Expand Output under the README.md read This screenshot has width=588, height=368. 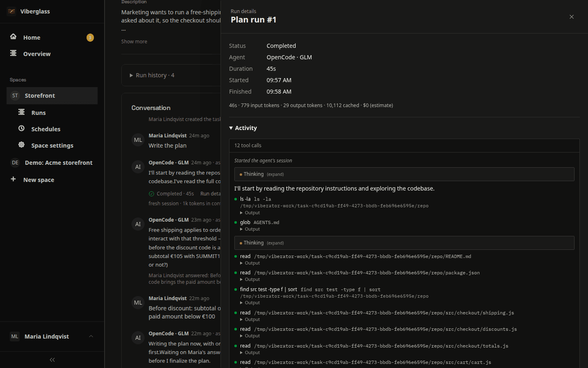pos(250,263)
